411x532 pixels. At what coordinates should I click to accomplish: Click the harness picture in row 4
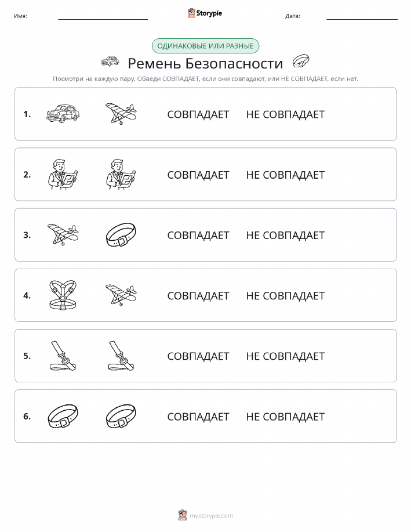pos(63,295)
